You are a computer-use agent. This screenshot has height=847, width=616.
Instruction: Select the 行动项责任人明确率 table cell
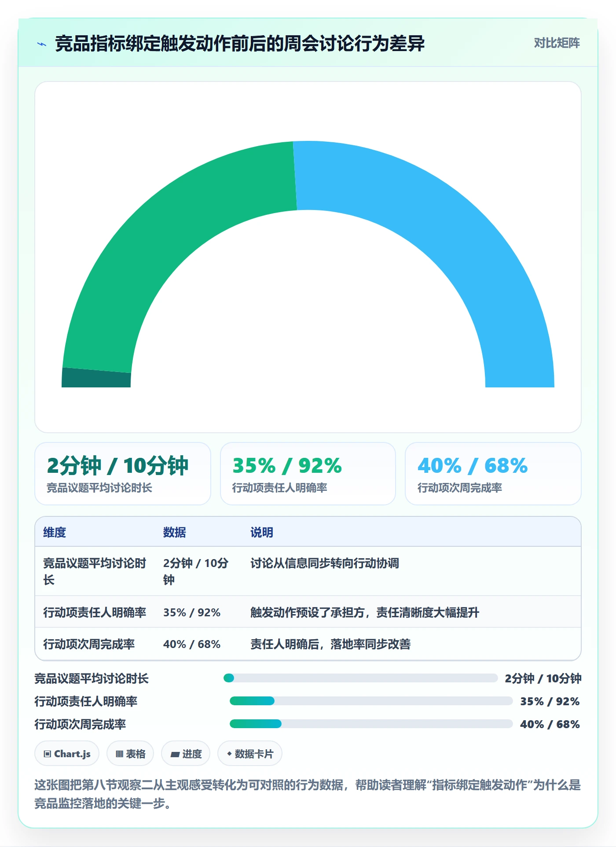[95, 612]
